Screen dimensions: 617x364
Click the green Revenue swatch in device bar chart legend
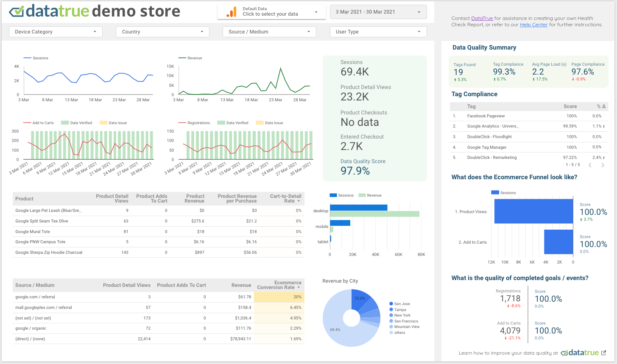click(x=362, y=195)
